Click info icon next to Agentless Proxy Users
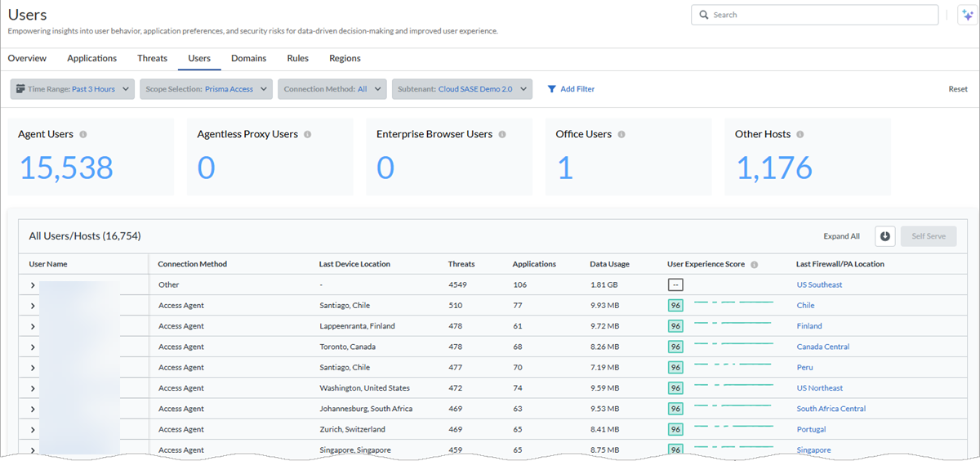This screenshot has width=980, height=461. click(307, 135)
